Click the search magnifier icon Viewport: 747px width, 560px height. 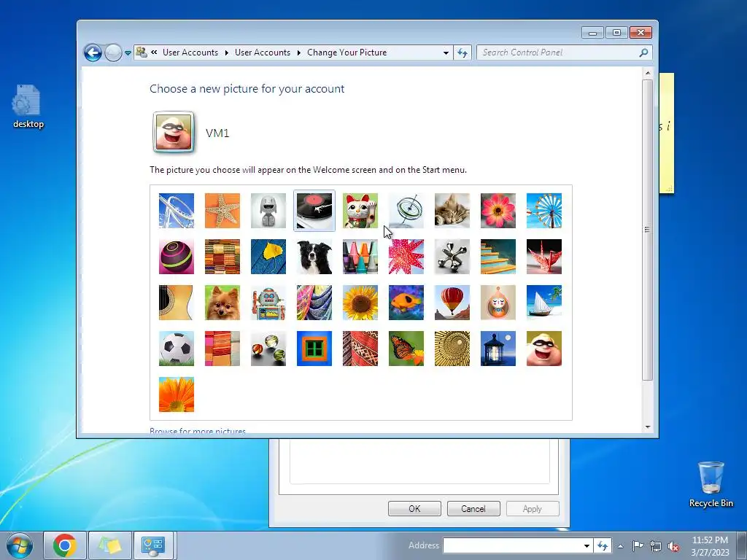tap(643, 52)
